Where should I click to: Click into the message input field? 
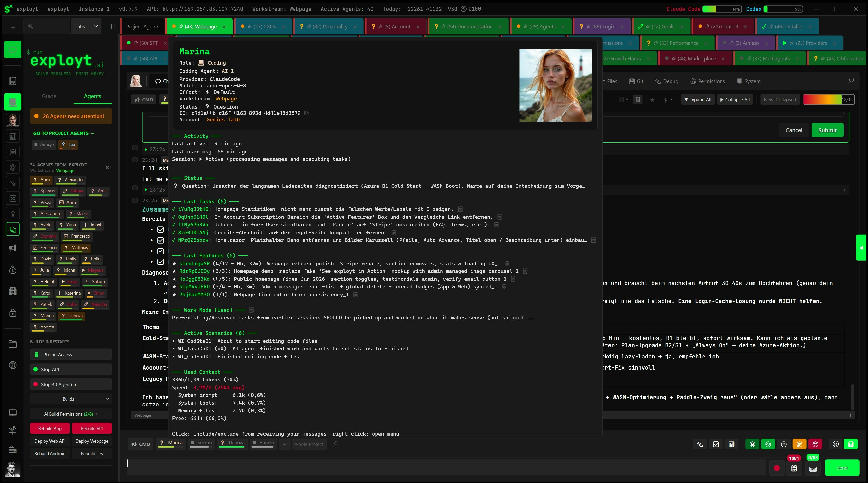445,468
